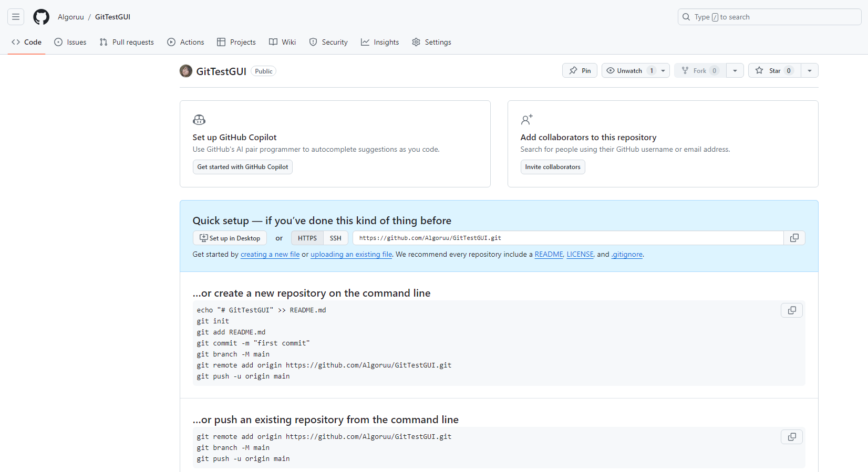This screenshot has height=472, width=868.
Task: Click Algoruu in the breadcrumb
Action: point(71,17)
